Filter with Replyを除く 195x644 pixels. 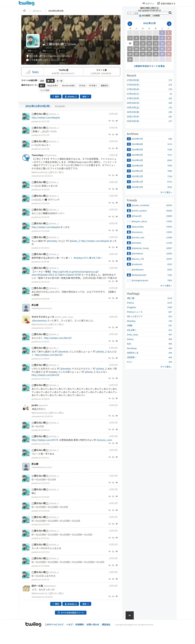53,85
